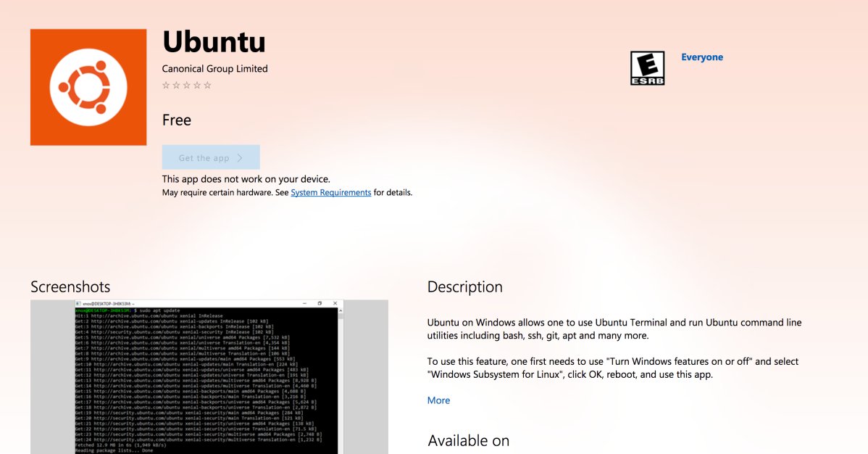This screenshot has height=454, width=868.
Task: Click the orange Ubuntu logo icon
Action: click(x=88, y=86)
